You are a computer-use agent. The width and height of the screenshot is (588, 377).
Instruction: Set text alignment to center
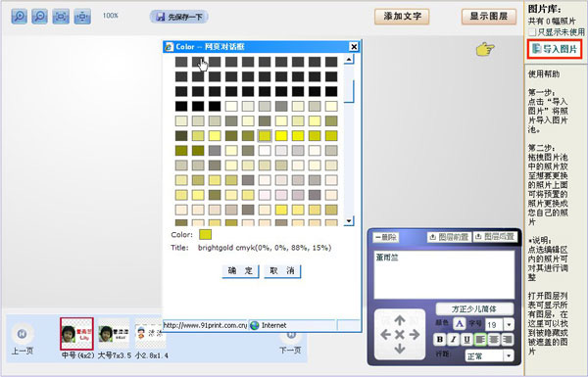pos(494,340)
